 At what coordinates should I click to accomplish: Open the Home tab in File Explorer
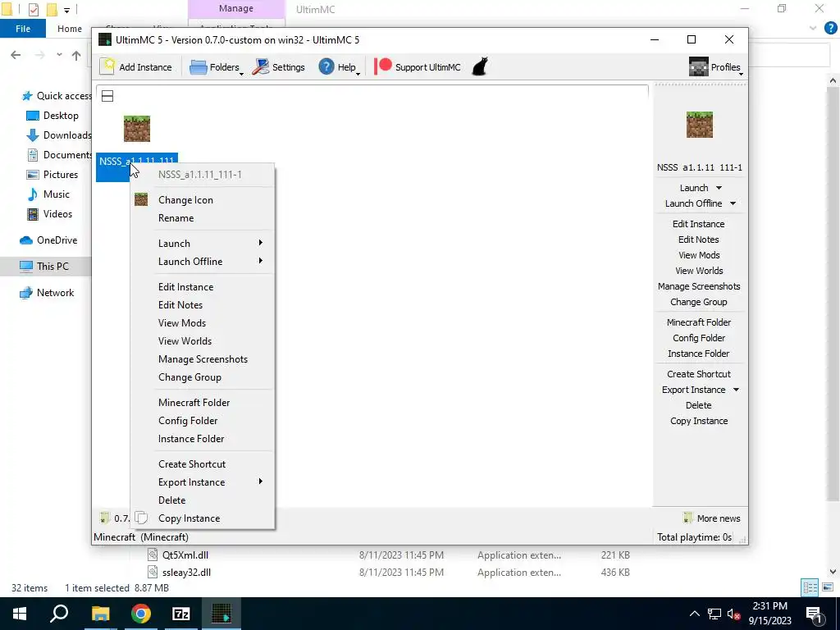tap(70, 29)
